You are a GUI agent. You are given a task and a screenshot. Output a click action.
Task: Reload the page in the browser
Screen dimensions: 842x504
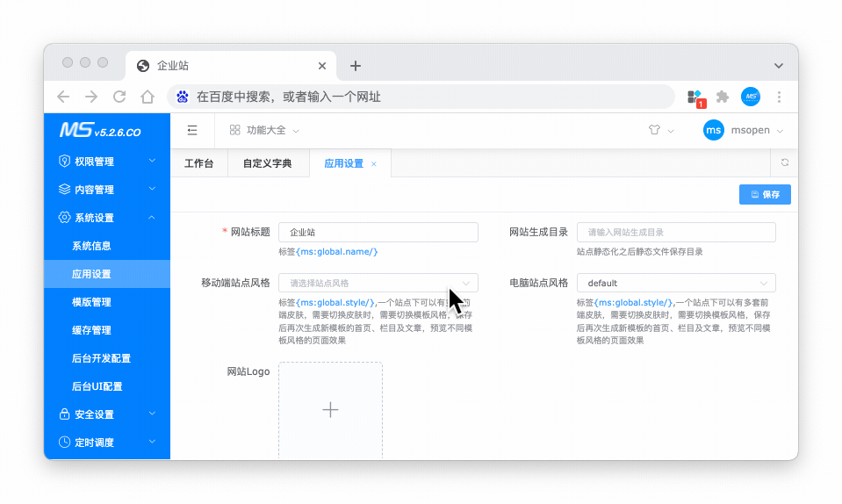(x=119, y=97)
